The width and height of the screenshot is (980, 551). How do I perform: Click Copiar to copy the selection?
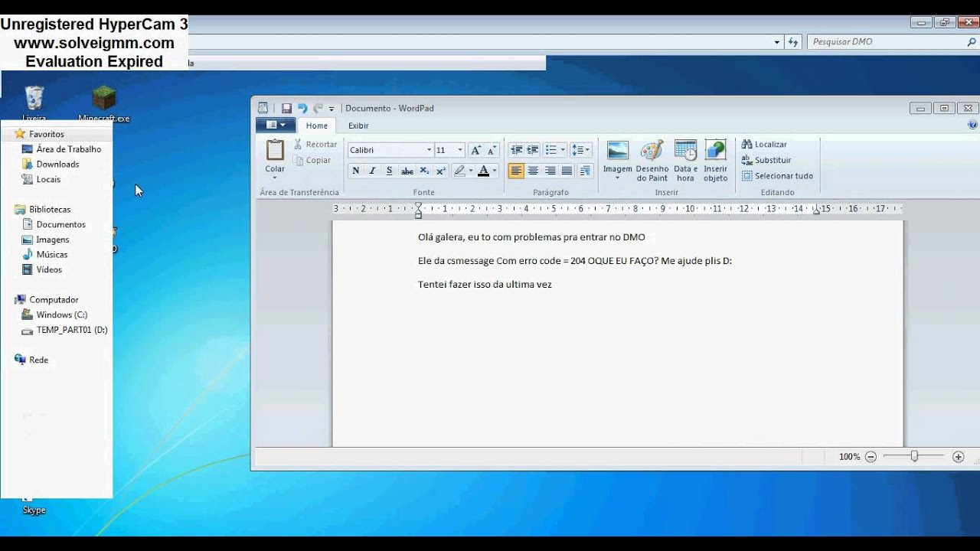312,160
